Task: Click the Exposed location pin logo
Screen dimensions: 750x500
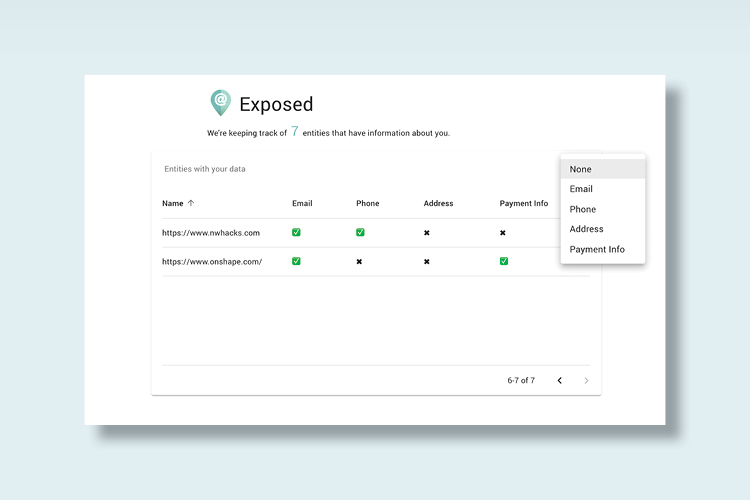Action: coord(221,102)
